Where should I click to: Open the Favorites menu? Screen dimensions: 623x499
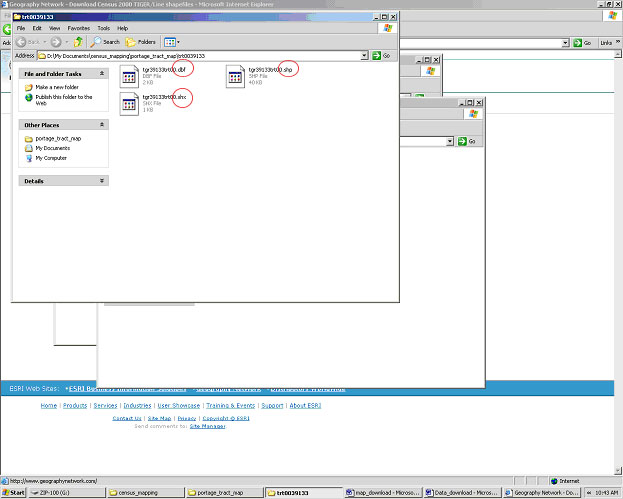click(x=79, y=28)
